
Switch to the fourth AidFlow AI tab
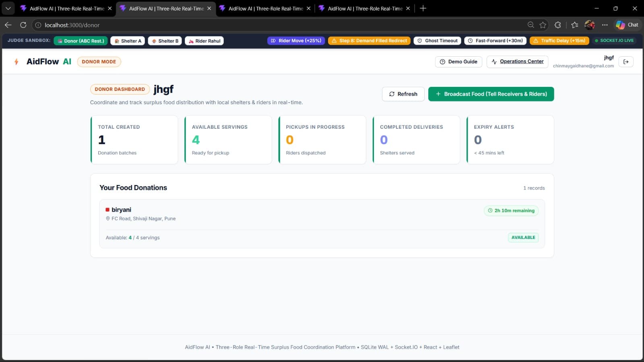(365, 8)
